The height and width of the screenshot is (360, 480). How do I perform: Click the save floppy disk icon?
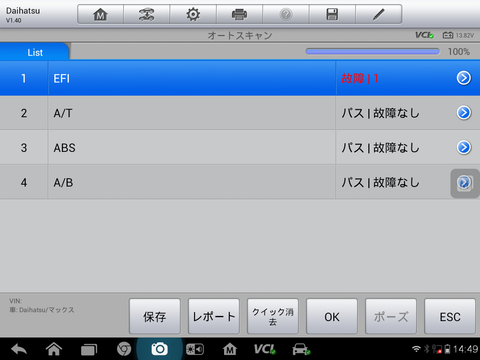click(x=332, y=14)
